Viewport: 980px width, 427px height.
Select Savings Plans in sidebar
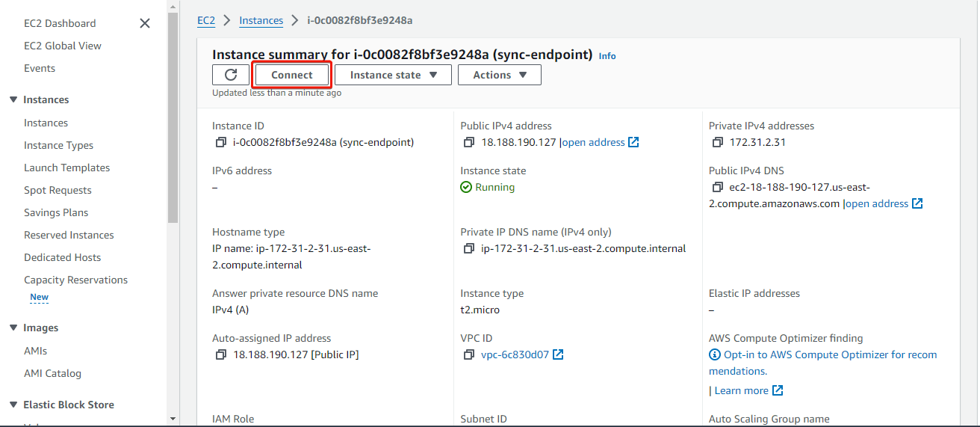coord(56,212)
